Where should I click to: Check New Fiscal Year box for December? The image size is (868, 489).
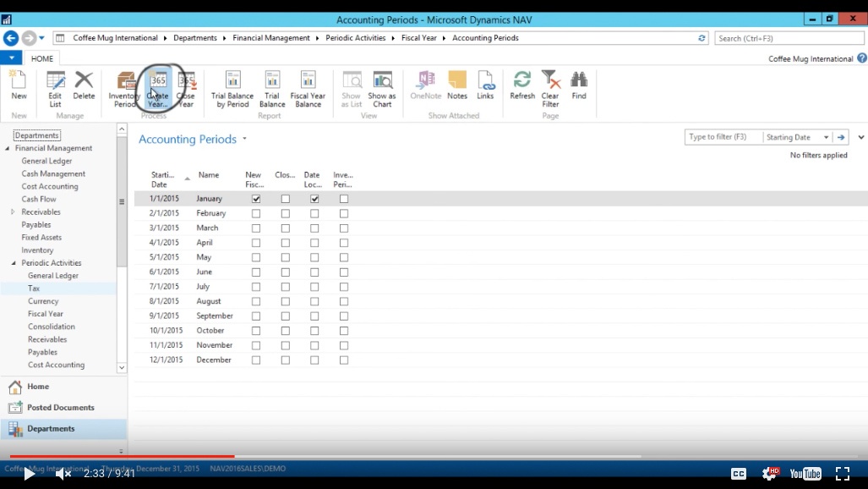[x=256, y=360]
